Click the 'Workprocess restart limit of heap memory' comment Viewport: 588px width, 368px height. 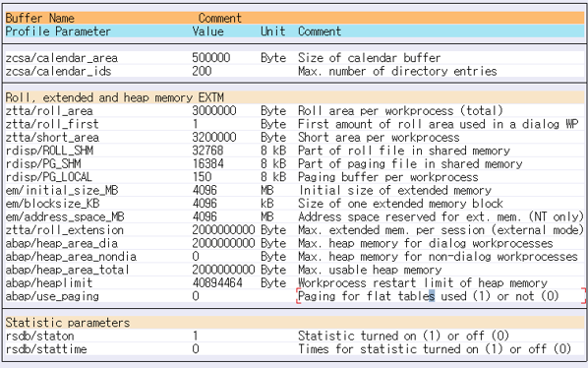tap(423, 282)
